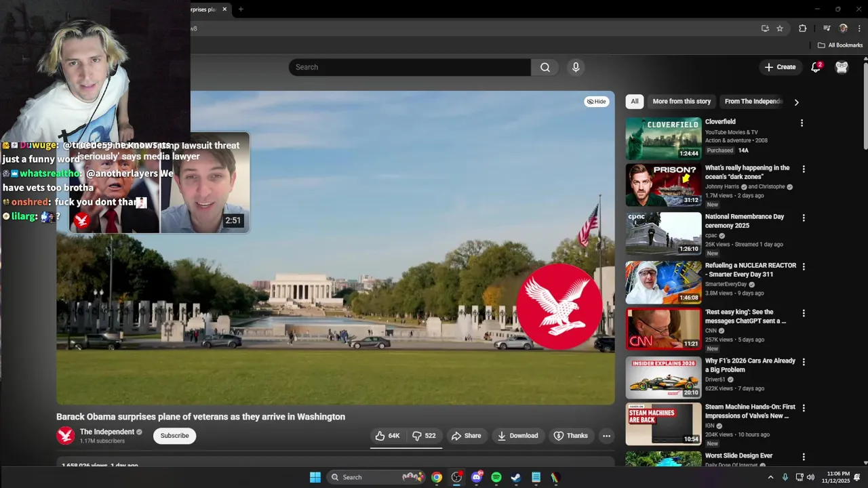Bookmark this page with the star icon
The width and height of the screenshot is (868, 488).
(780, 28)
